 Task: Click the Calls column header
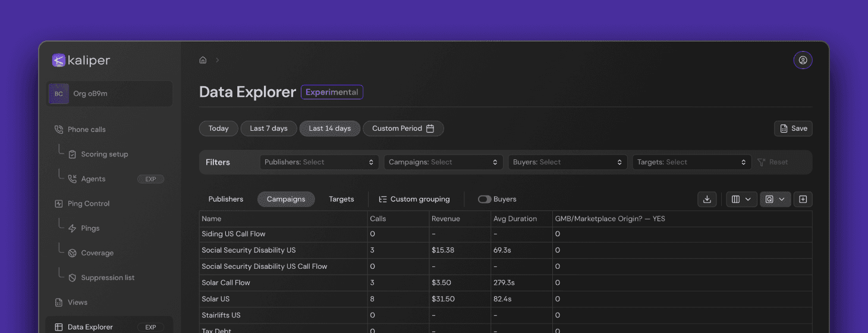pyautogui.click(x=398, y=219)
